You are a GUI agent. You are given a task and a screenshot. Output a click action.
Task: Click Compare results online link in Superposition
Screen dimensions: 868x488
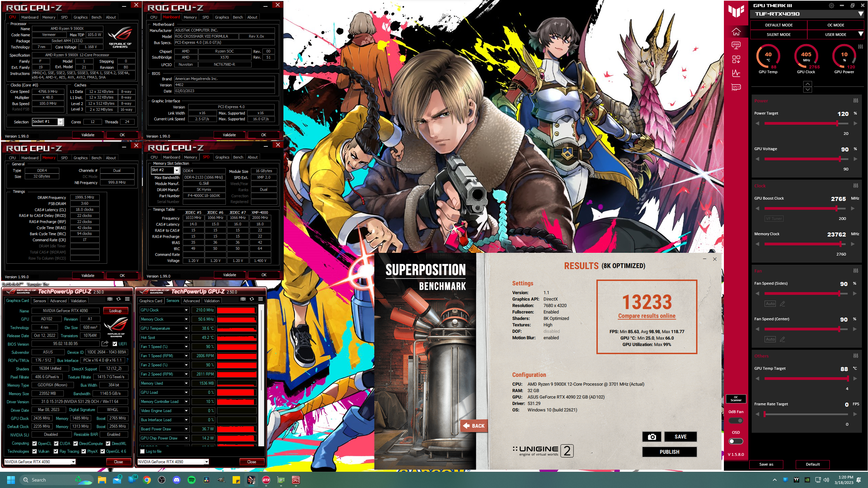coord(647,316)
